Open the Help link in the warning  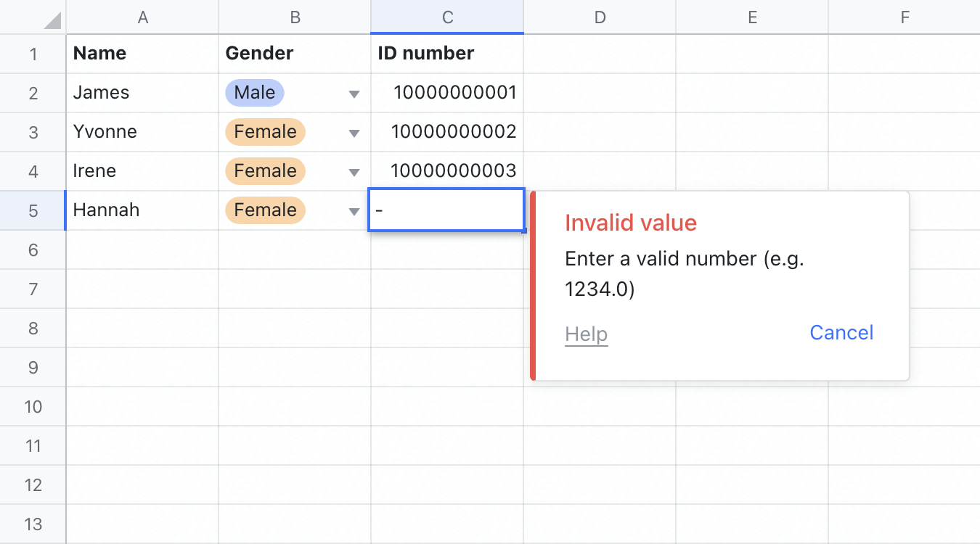coord(586,334)
